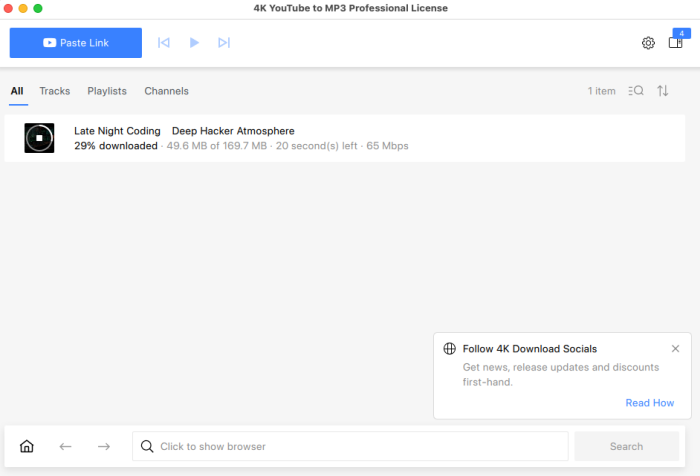Navigate back with the left arrow

click(66, 446)
